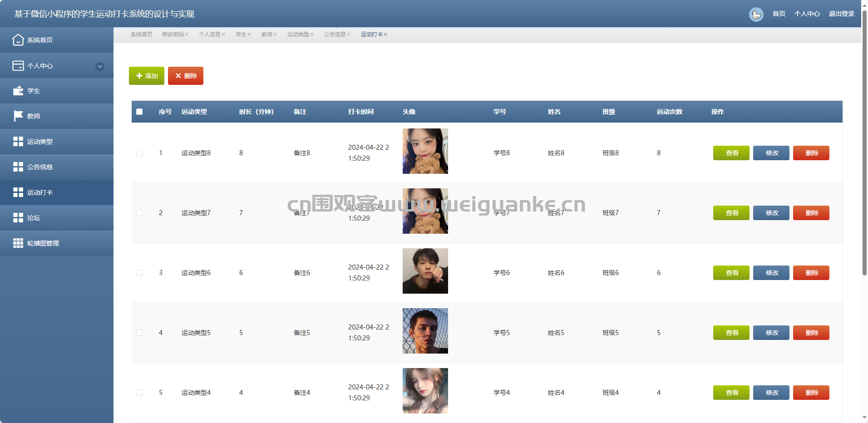Click the grid icon next to 轮播图管理
Screen dimensions: 868x423
click(x=18, y=243)
